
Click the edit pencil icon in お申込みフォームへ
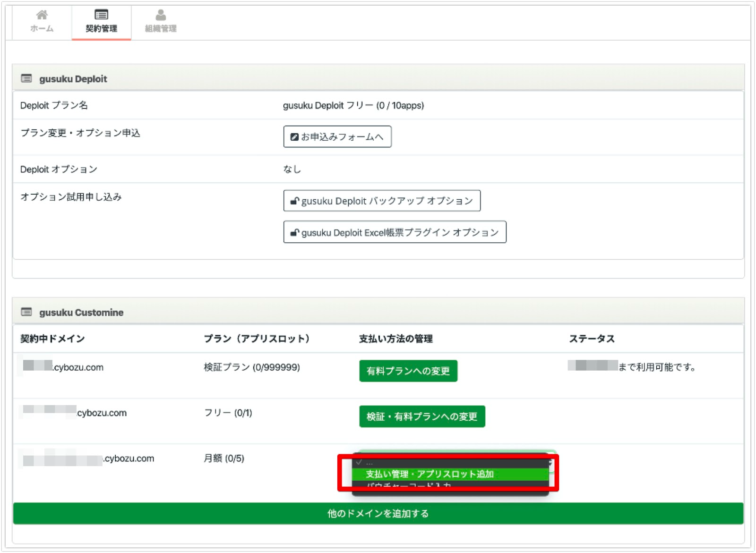[294, 137]
